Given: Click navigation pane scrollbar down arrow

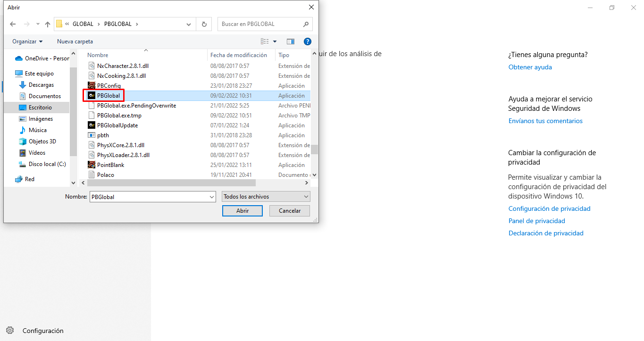Looking at the screenshot, I should click(73, 183).
